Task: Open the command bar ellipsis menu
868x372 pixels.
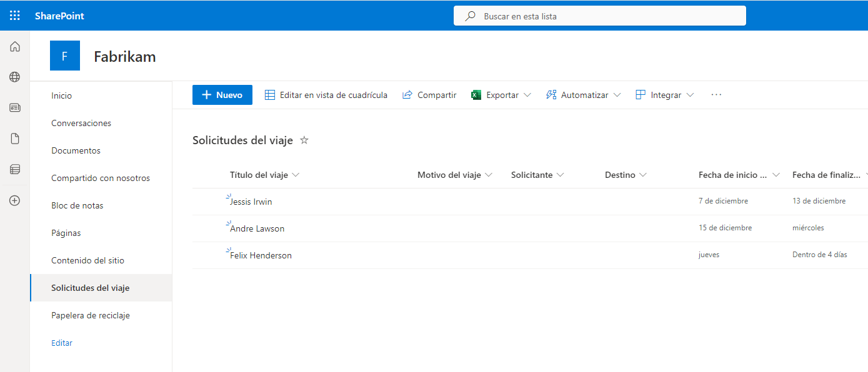Action: point(716,94)
